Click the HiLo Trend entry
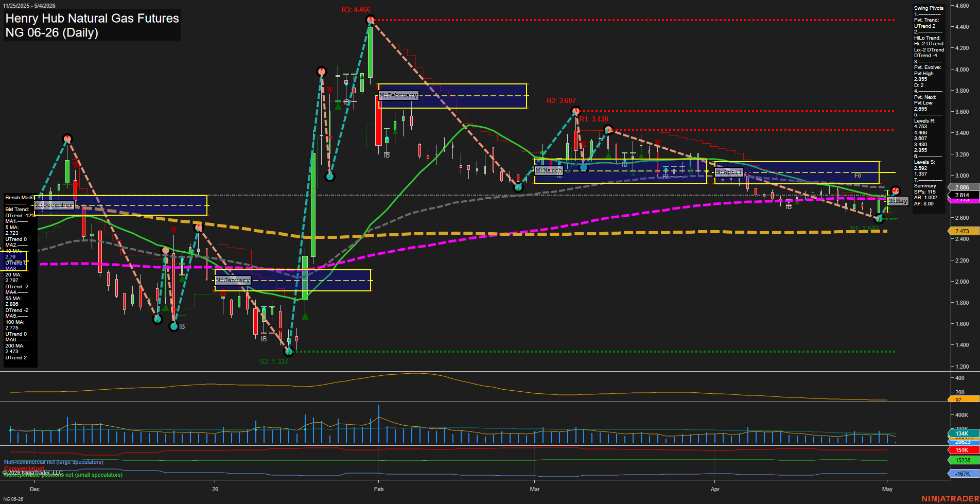980x504 pixels. click(x=927, y=38)
